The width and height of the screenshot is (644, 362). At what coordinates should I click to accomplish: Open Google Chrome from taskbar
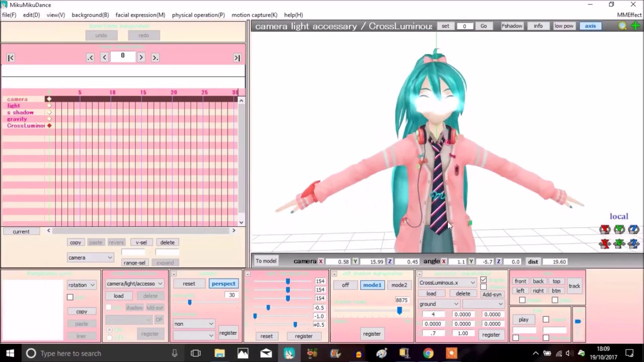coord(428,353)
